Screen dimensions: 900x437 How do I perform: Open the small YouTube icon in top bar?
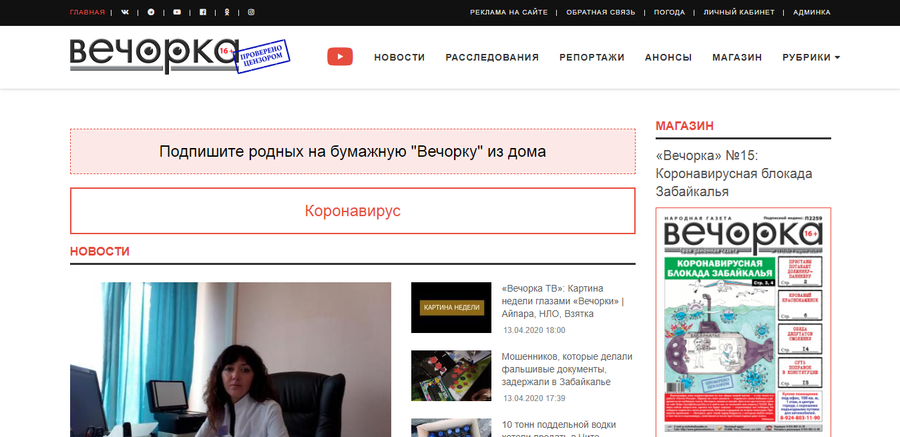[x=177, y=12]
